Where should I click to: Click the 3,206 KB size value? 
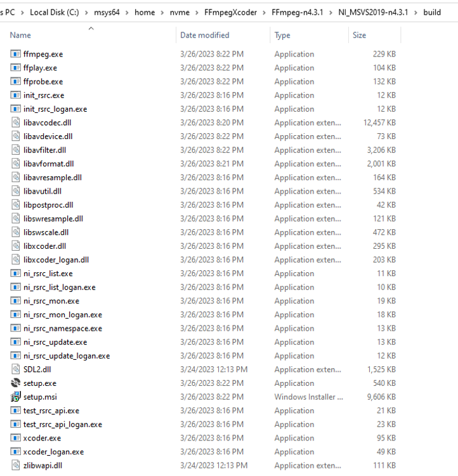click(381, 150)
